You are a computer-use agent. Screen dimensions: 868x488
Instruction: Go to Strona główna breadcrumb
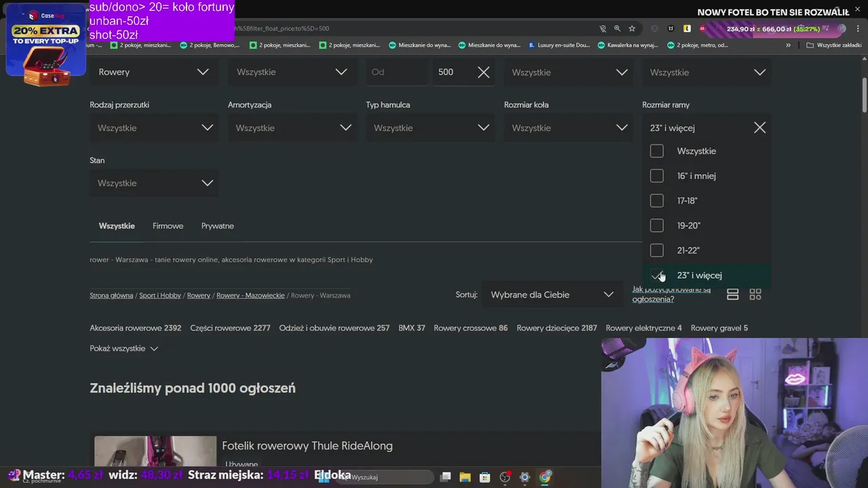111,296
